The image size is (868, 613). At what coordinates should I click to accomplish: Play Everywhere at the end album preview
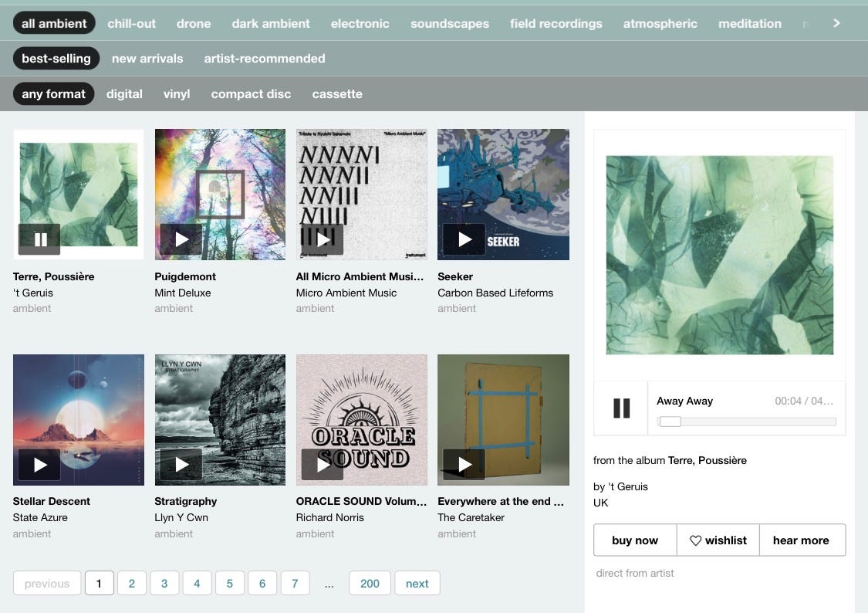(464, 465)
